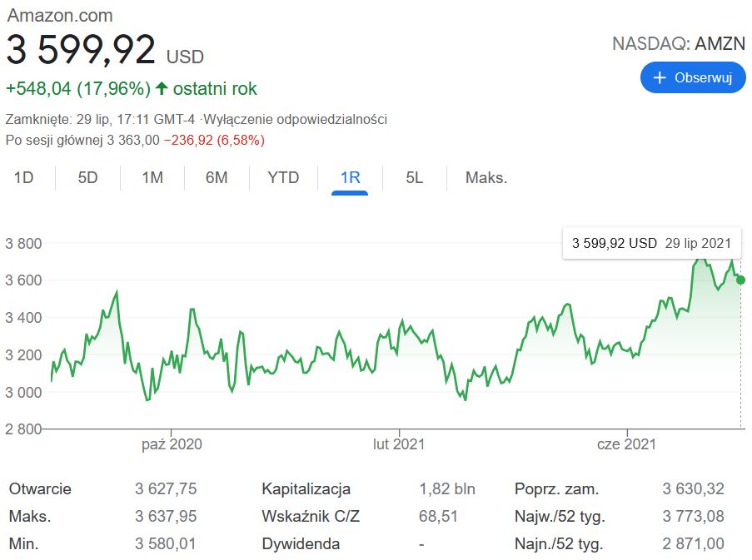The width and height of the screenshot is (752, 560).
Task: Select the YTD range tab
Action: (283, 177)
